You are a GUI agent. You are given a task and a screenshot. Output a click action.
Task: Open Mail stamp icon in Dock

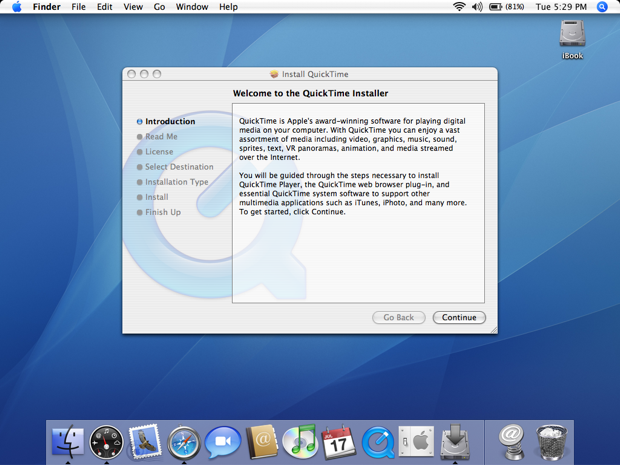point(145,442)
